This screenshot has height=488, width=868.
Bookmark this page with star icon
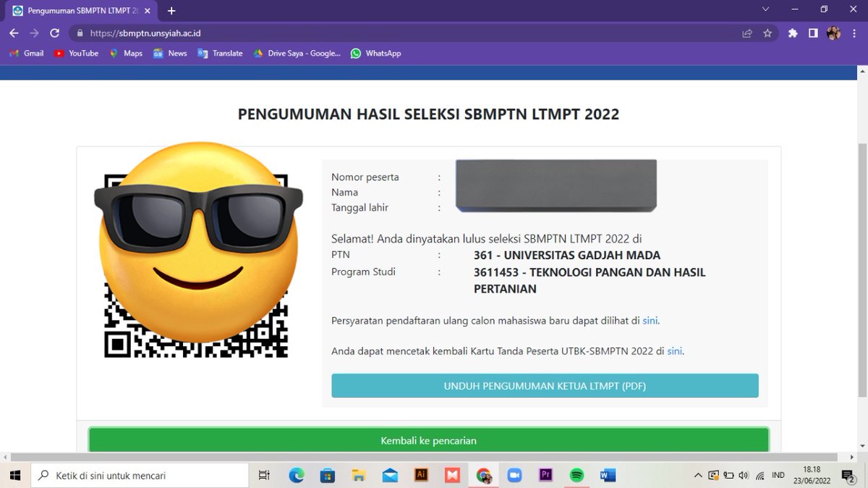pos(767,33)
